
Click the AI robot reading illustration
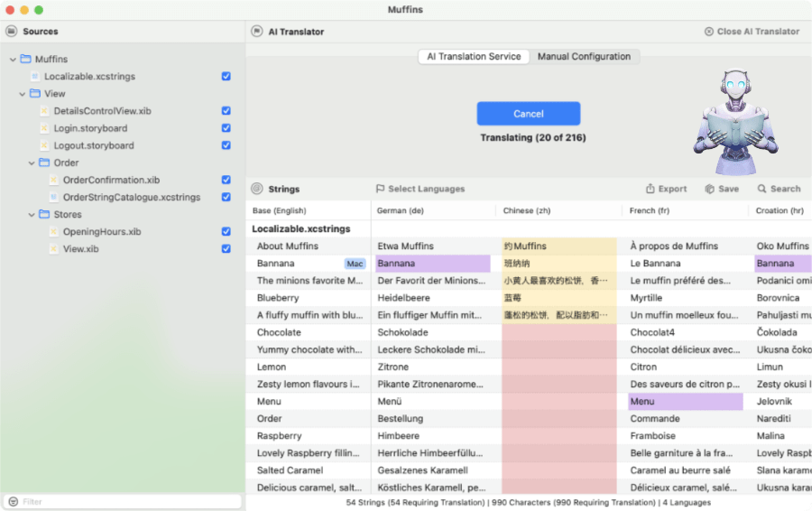coord(734,122)
